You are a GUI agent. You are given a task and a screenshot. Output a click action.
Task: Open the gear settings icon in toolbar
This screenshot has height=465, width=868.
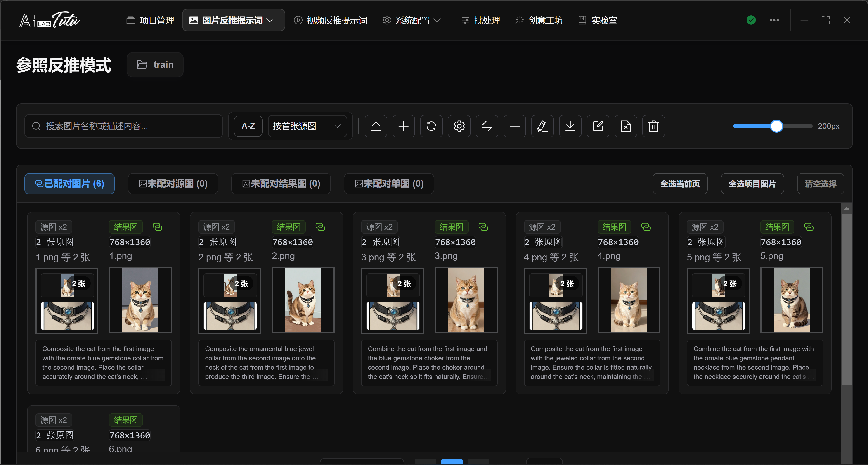(x=459, y=126)
